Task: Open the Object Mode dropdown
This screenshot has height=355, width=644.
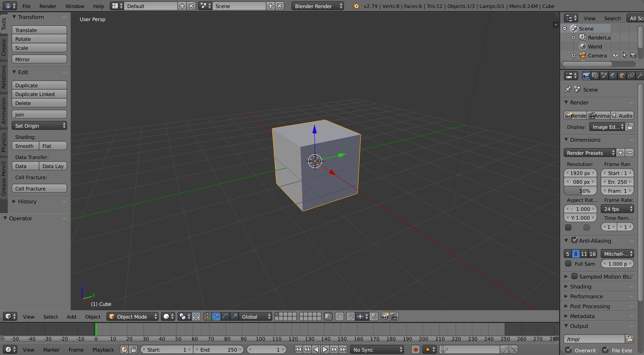Action: tap(133, 316)
